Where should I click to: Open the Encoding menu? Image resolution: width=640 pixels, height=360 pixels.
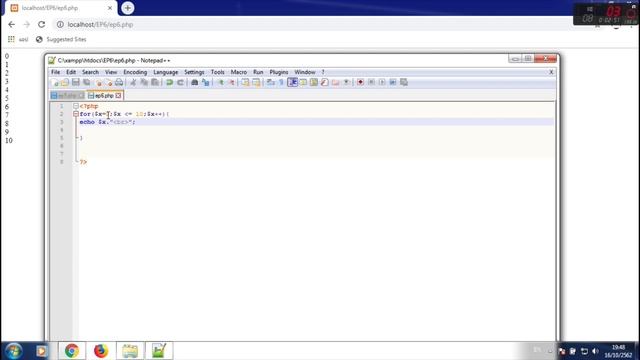coord(135,72)
